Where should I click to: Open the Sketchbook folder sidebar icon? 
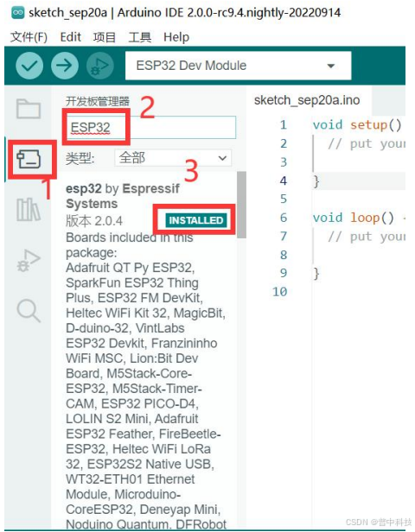tap(29, 109)
